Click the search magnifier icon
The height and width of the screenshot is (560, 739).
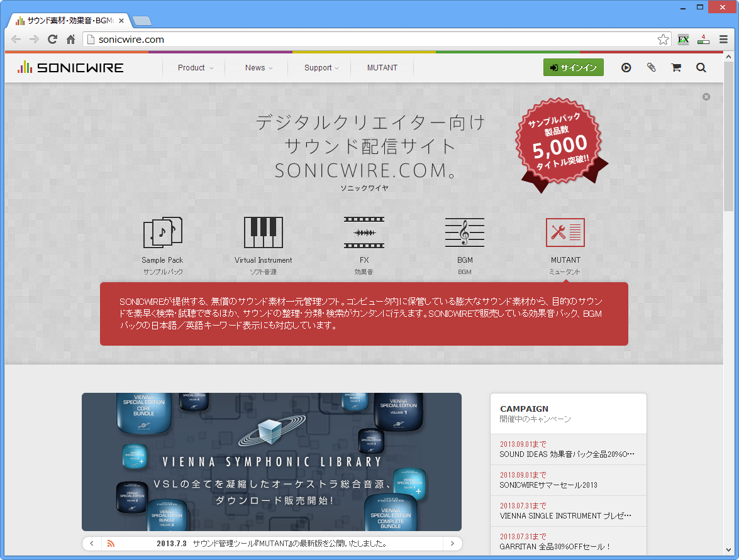(701, 67)
